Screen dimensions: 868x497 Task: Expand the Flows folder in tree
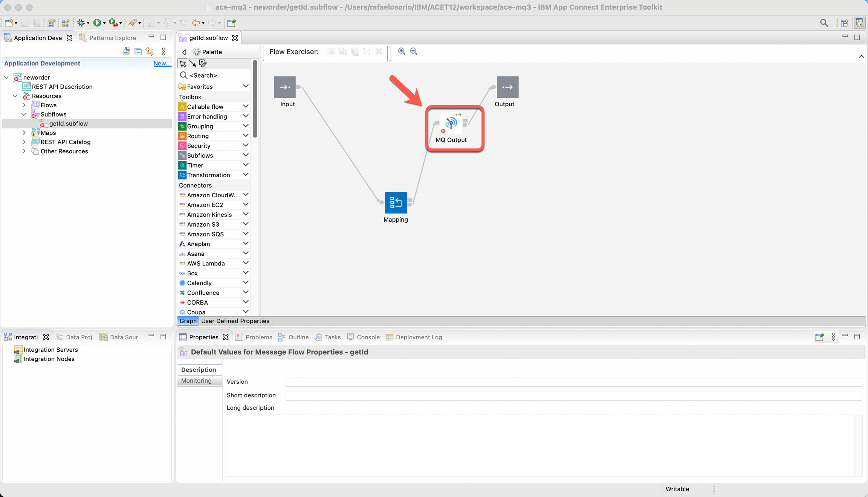24,105
